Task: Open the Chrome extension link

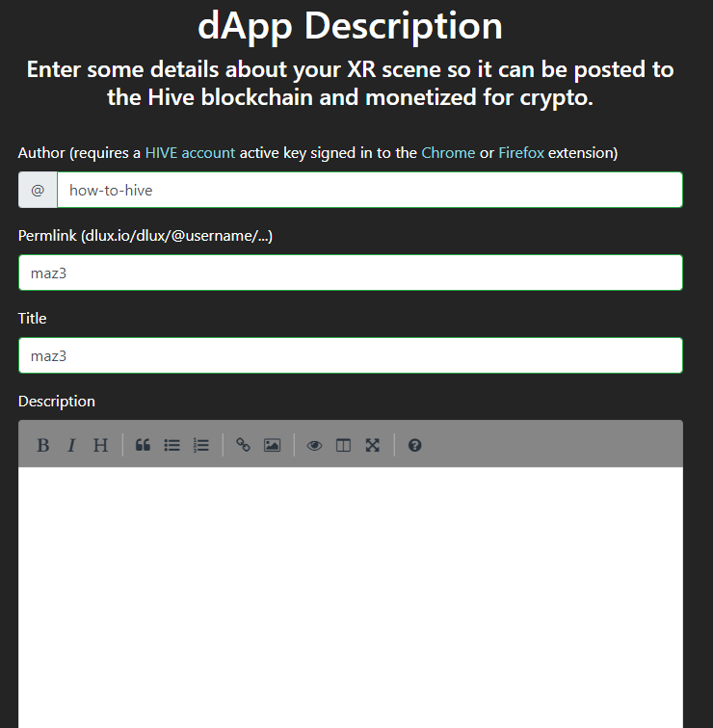Action: point(448,153)
